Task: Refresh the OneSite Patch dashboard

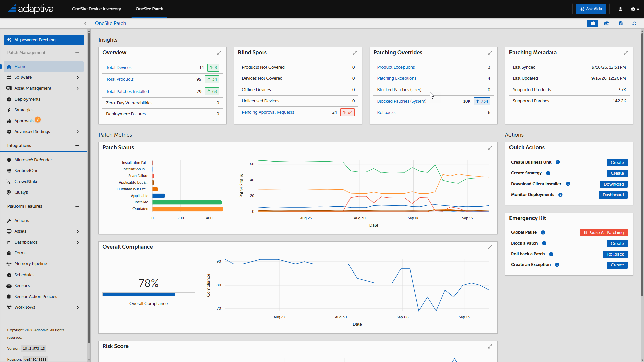Action: pos(634,23)
